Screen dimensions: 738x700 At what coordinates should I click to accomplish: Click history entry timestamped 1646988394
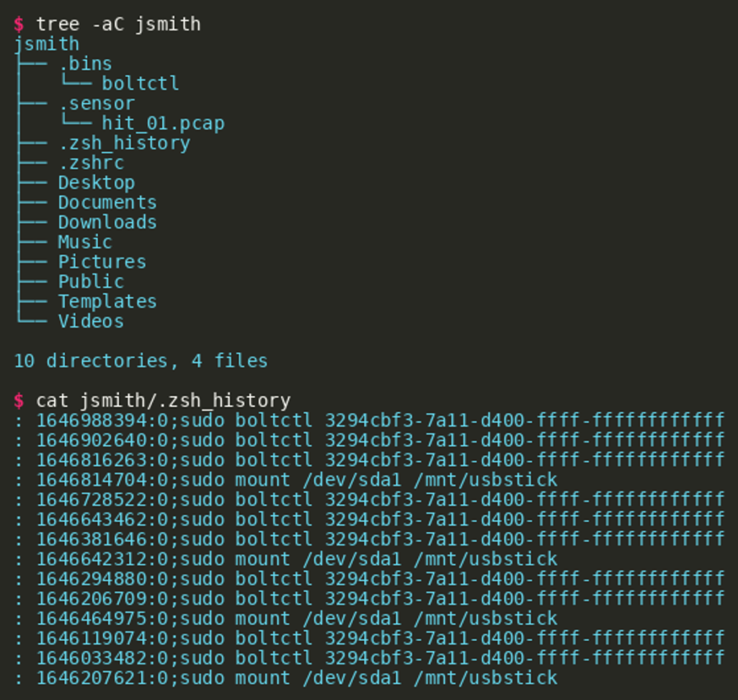pyautogui.click(x=369, y=420)
